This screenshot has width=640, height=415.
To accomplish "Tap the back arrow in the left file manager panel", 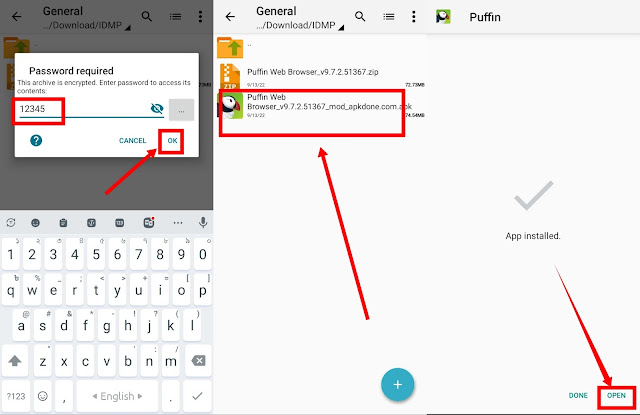I will tap(17, 17).
